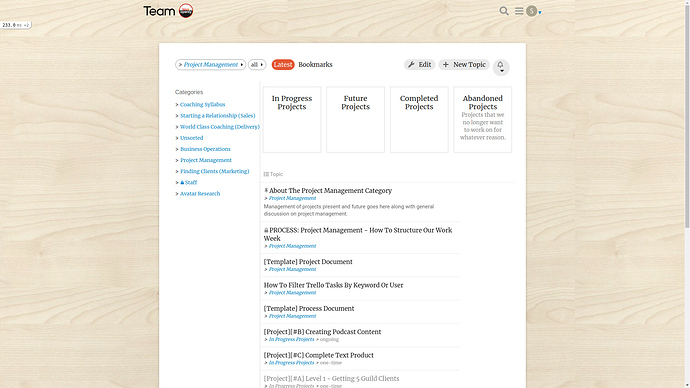Open [Template] Project Document topic

click(308, 262)
